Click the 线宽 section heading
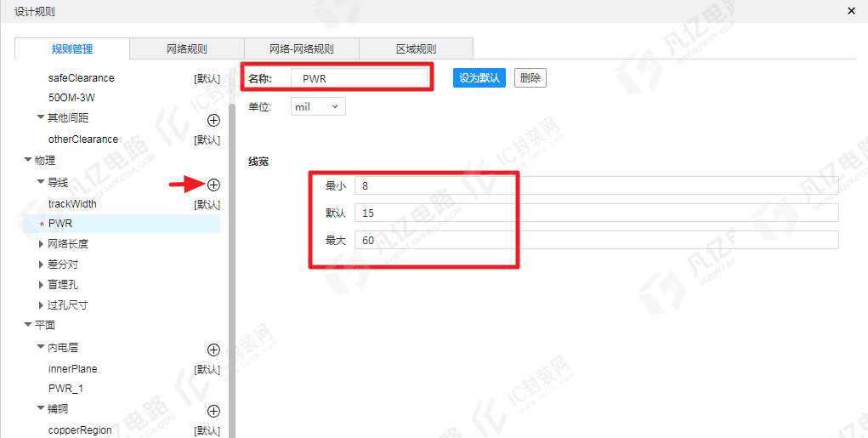The width and height of the screenshot is (868, 438). (x=258, y=162)
